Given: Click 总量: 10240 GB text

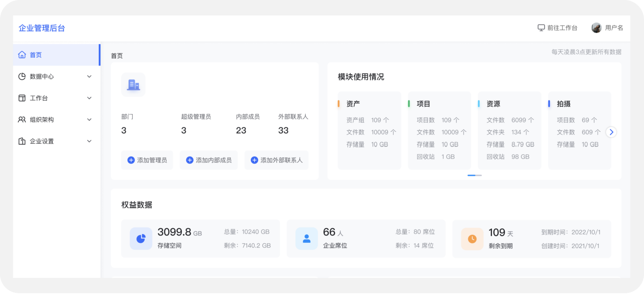Looking at the screenshot, I should [247, 232].
